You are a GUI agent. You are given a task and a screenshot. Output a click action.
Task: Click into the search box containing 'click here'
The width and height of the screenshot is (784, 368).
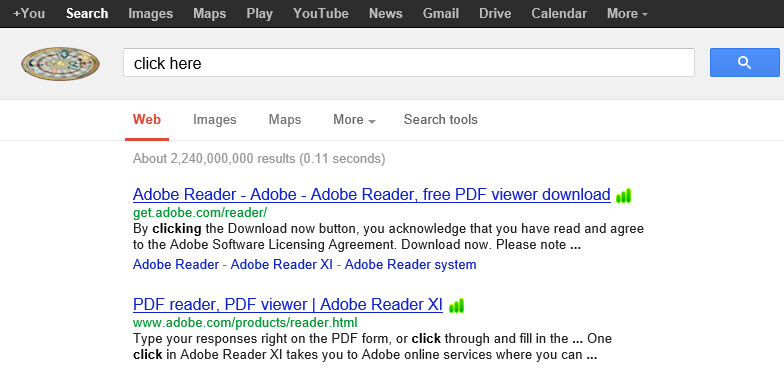(408, 63)
